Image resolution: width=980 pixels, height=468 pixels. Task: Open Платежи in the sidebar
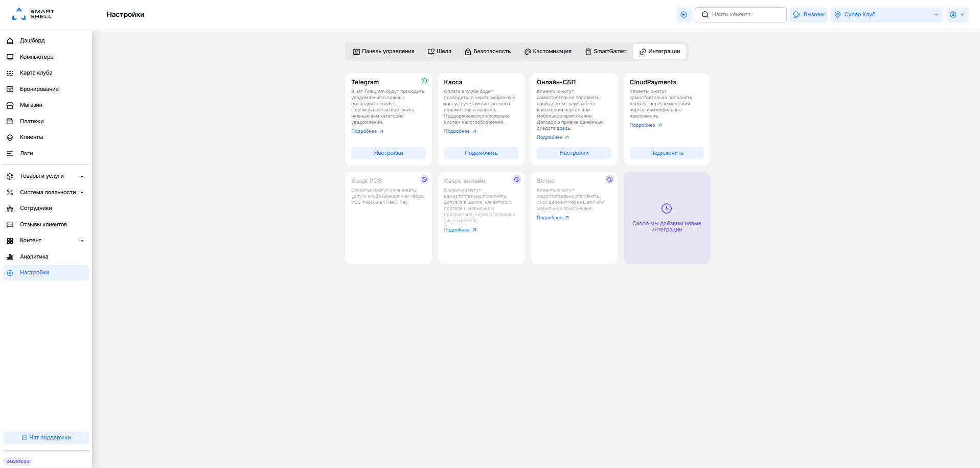pyautogui.click(x=46, y=122)
